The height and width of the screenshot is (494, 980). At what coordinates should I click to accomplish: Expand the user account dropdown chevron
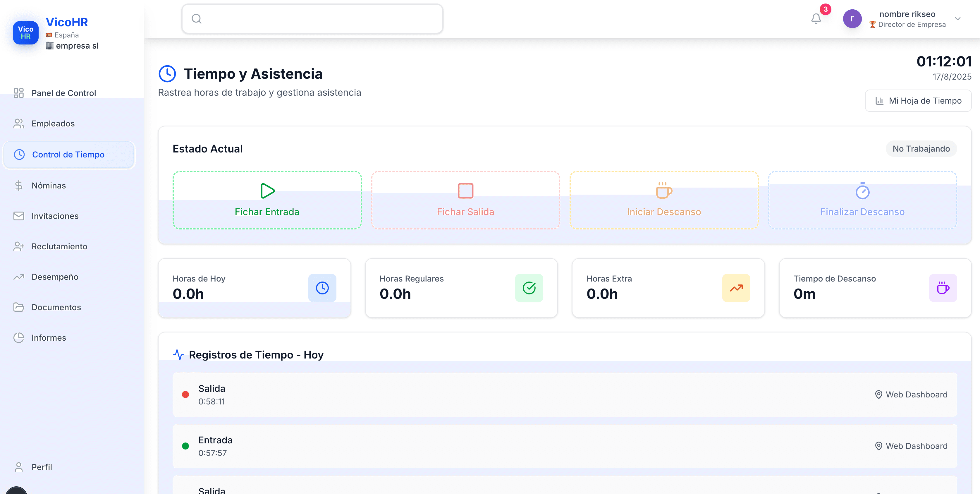point(958,19)
